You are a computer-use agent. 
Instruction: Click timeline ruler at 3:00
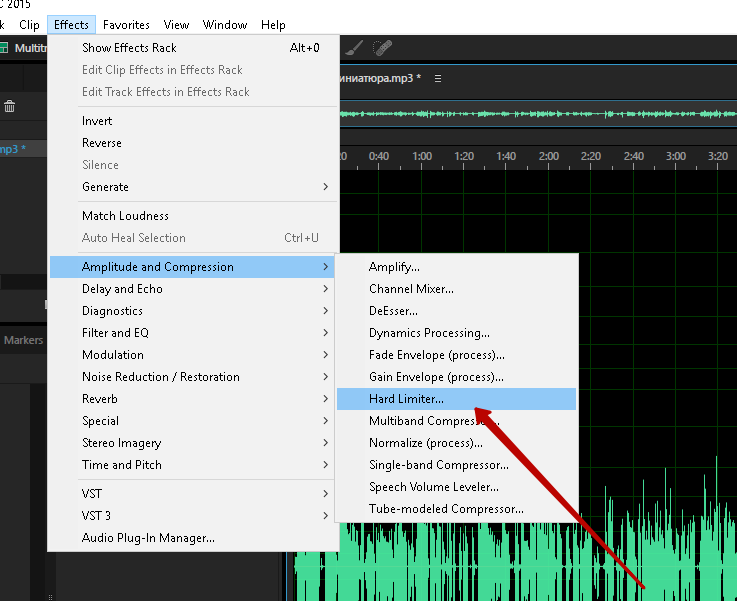[x=675, y=156]
